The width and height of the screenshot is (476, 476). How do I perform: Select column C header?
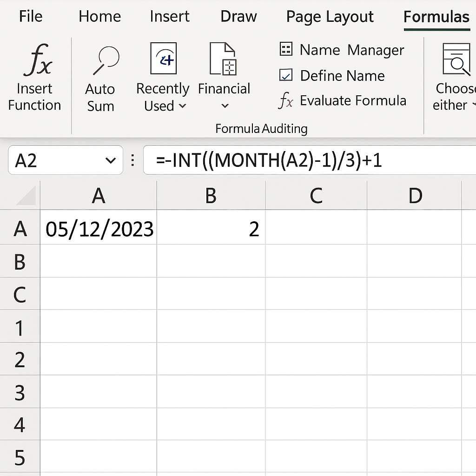pyautogui.click(x=316, y=196)
